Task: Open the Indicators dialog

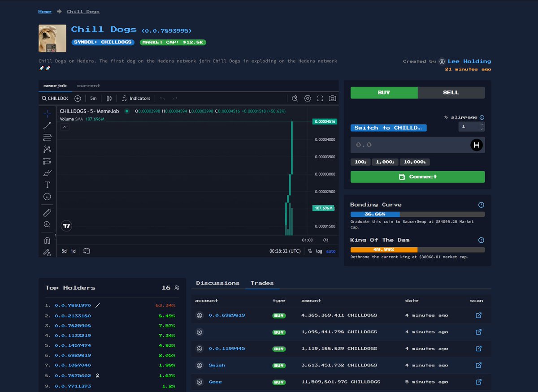Action: click(136, 98)
